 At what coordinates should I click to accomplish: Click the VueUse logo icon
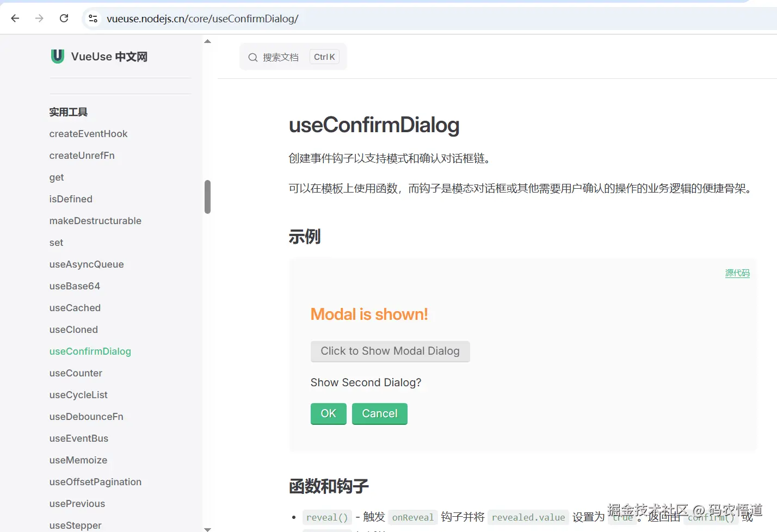tap(57, 56)
